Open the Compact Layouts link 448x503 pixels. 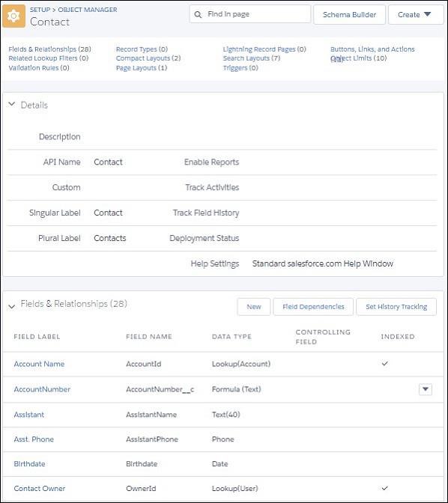(x=148, y=58)
